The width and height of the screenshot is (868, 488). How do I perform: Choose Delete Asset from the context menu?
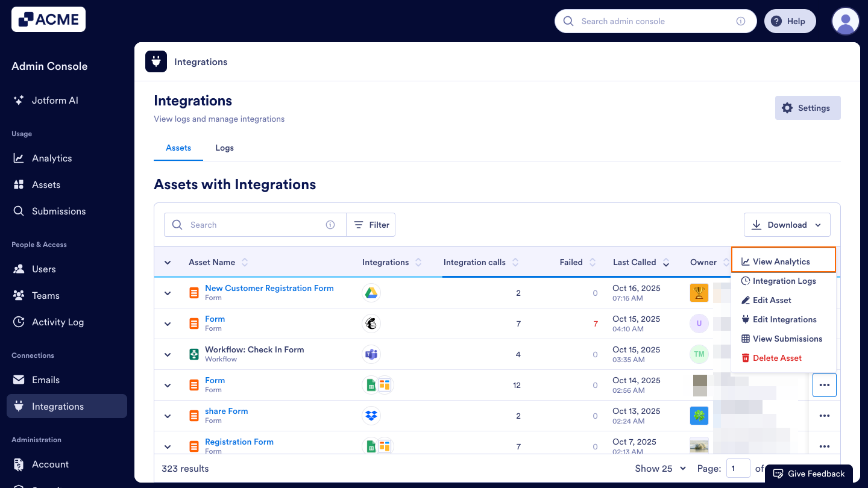pyautogui.click(x=777, y=358)
